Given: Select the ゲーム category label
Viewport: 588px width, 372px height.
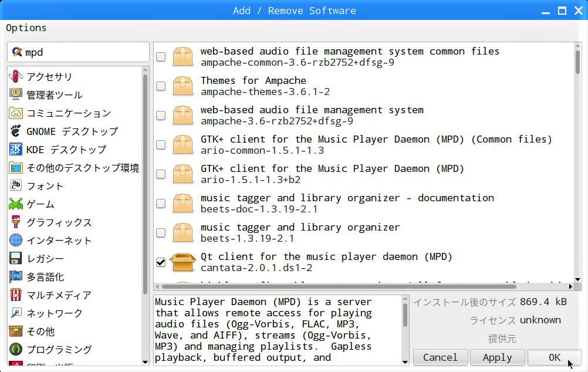Looking at the screenshot, I should (40, 204).
